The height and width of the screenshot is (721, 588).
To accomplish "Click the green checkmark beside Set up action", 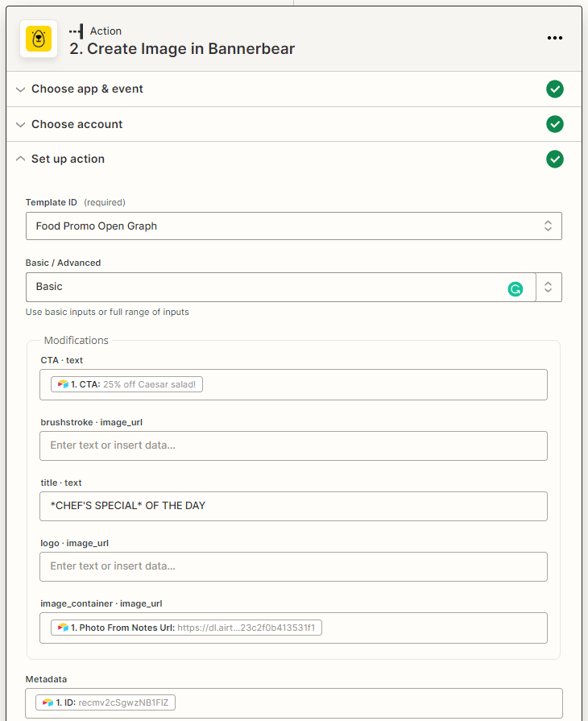I will [x=554, y=159].
